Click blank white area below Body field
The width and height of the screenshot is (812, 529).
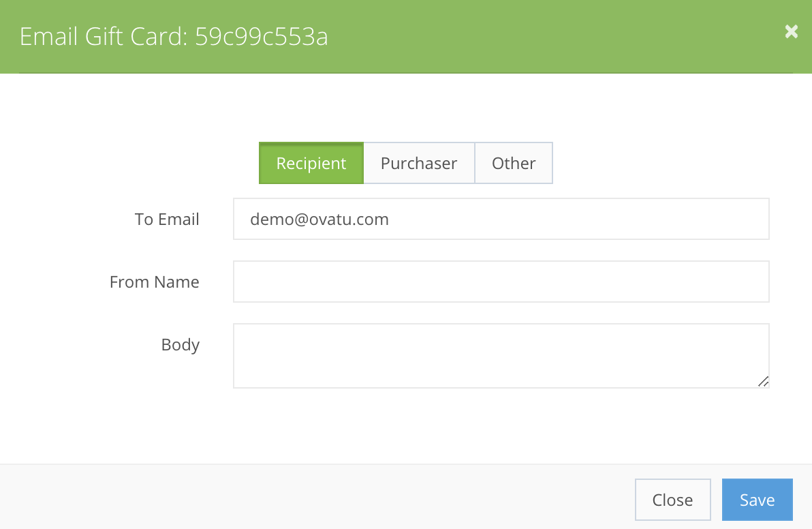click(x=501, y=425)
